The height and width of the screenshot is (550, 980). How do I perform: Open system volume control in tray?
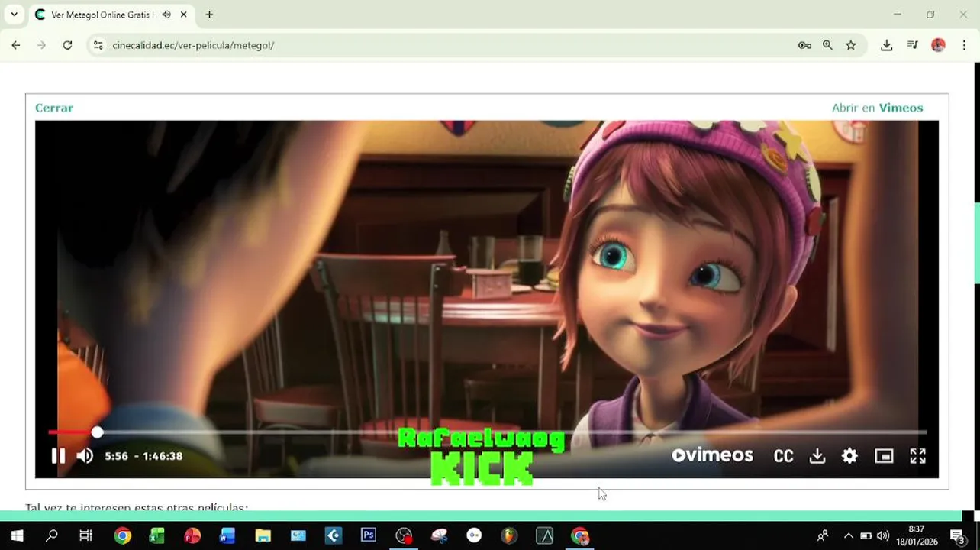(x=883, y=535)
